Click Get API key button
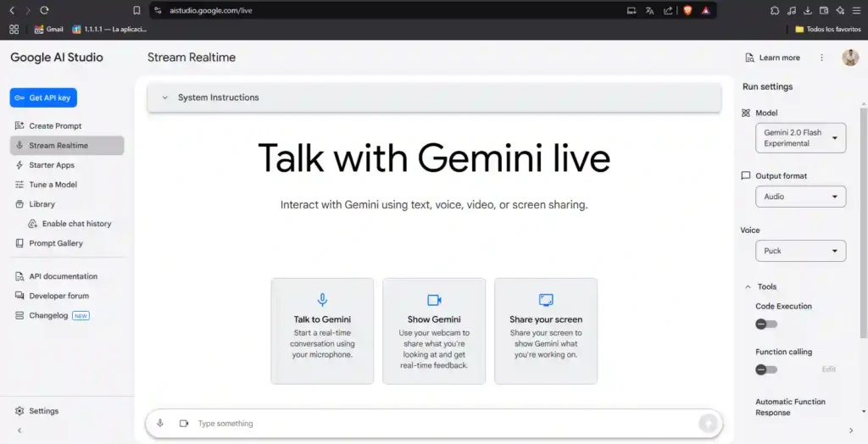This screenshot has width=868, height=444. click(43, 98)
